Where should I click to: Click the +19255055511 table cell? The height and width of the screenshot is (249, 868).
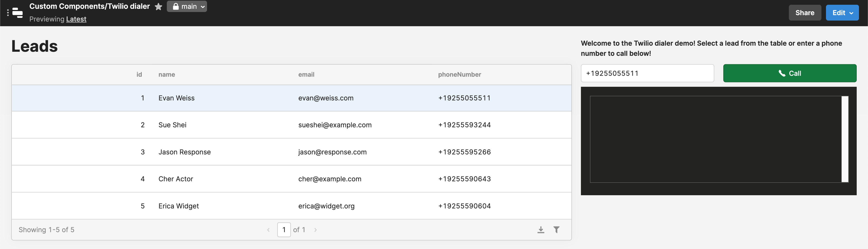(464, 98)
